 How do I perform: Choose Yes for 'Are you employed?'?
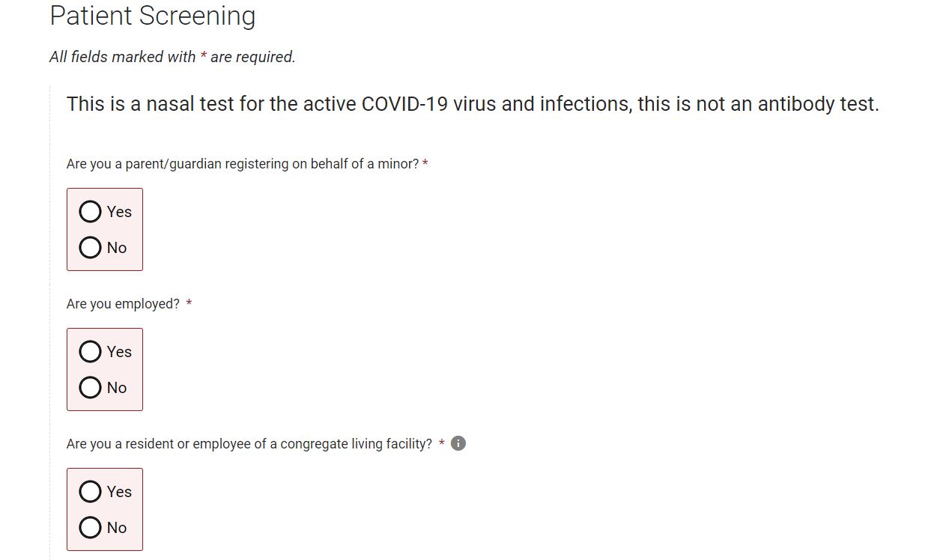coord(91,352)
